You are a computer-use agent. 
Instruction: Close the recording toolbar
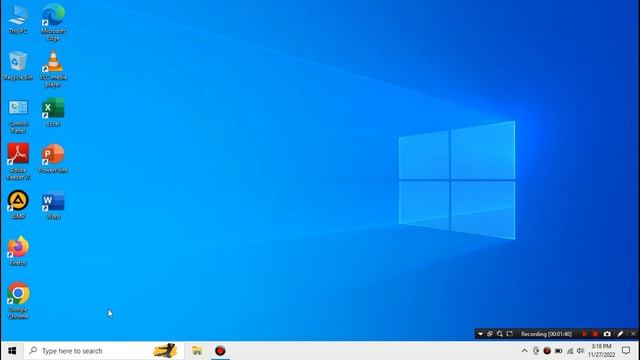[x=633, y=334]
